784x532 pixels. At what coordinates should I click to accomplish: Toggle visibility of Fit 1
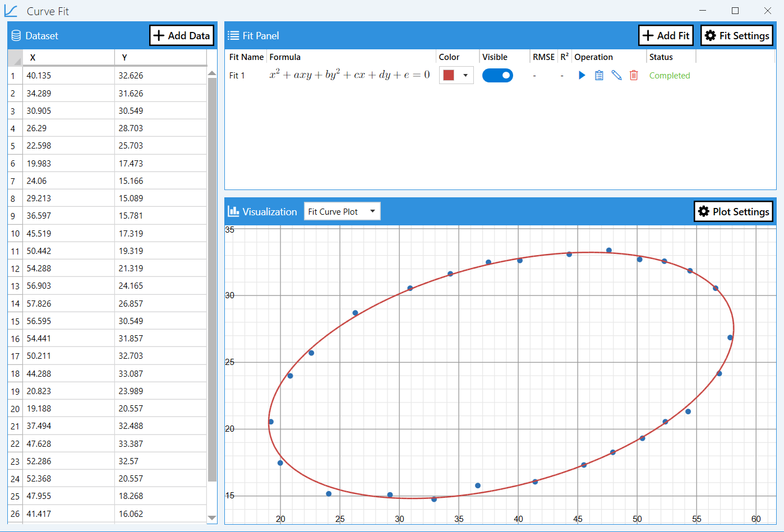(x=497, y=75)
